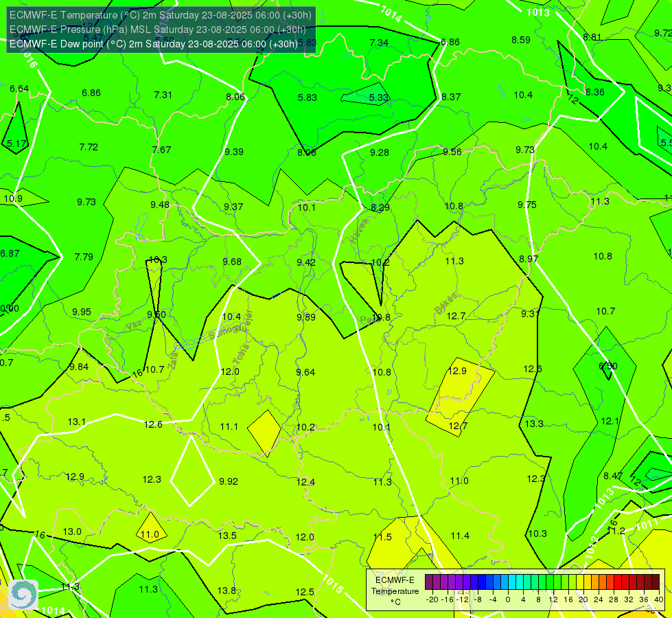Select the ECMWF-E Pressure MSL layer label
The width and height of the screenshot is (672, 618).
[x=158, y=30]
